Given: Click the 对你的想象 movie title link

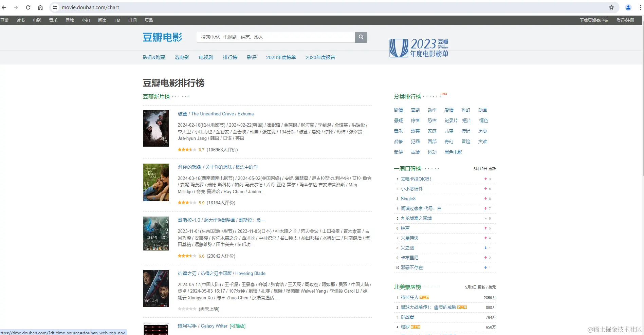Looking at the screenshot, I should (x=218, y=167).
